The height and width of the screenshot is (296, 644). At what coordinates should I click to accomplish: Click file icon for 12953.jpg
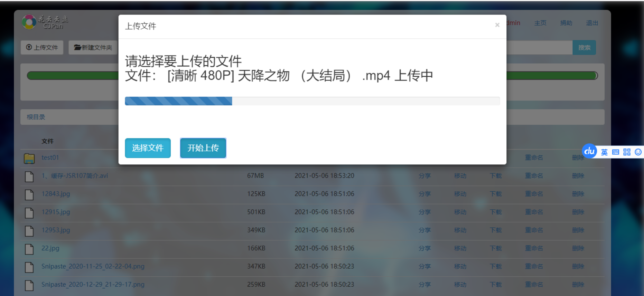pos(29,231)
